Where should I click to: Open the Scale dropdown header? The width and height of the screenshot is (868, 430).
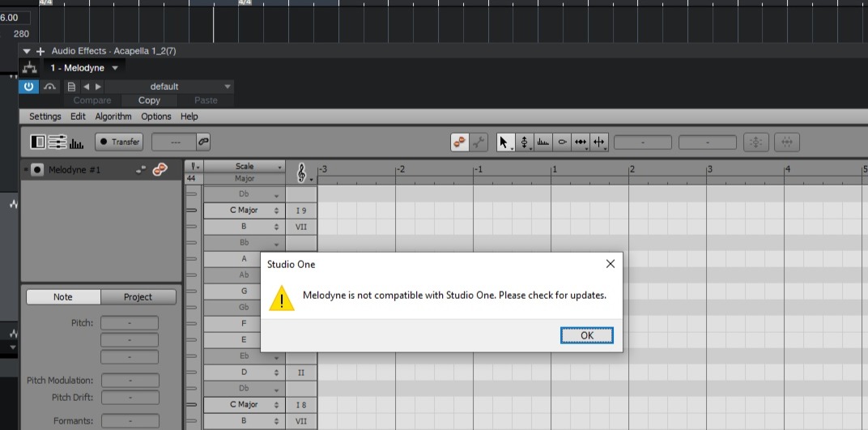click(x=245, y=166)
